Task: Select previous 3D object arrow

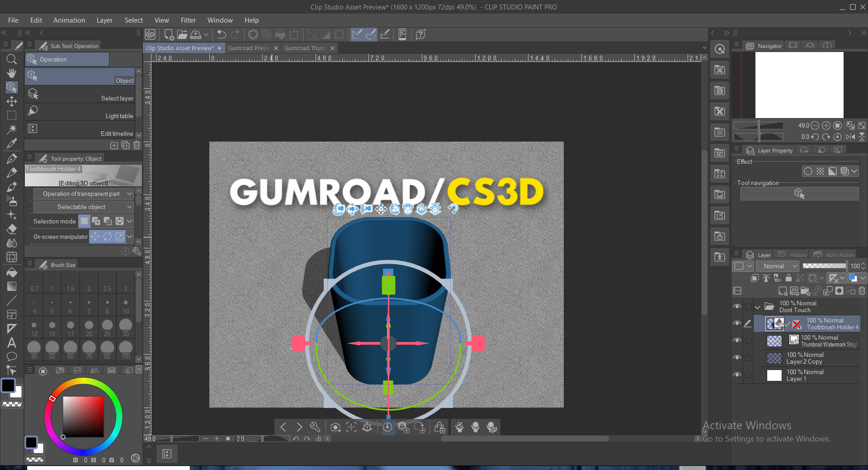Action: pos(283,427)
